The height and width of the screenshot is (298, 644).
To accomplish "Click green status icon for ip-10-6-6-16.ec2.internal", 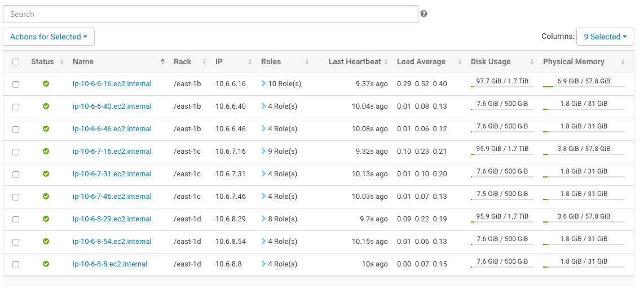I will pyautogui.click(x=46, y=84).
